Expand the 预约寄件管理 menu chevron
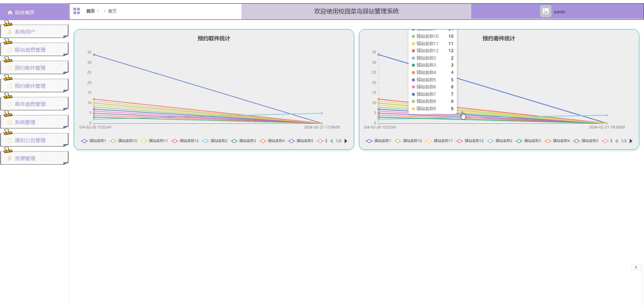644x305 pixels. 61,83
